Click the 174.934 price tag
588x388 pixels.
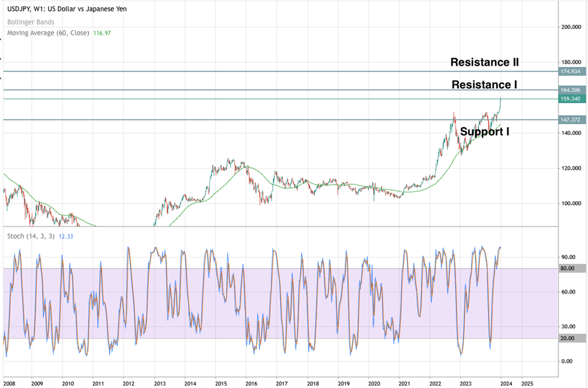[570, 72]
